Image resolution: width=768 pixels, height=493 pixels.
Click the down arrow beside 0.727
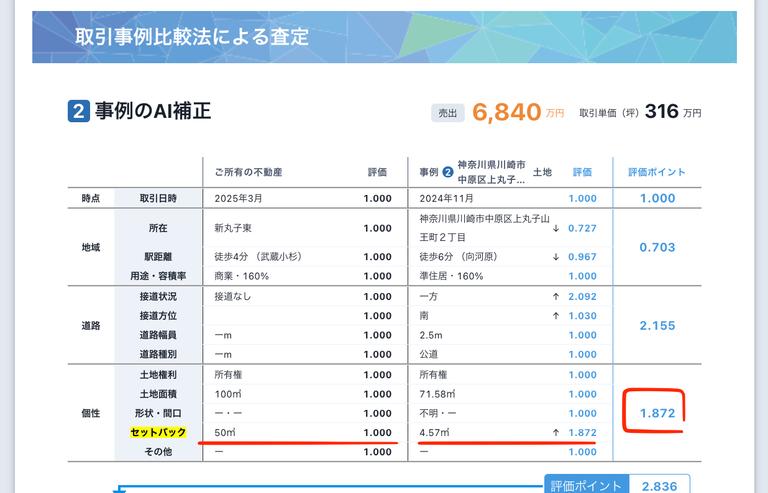pos(555,228)
